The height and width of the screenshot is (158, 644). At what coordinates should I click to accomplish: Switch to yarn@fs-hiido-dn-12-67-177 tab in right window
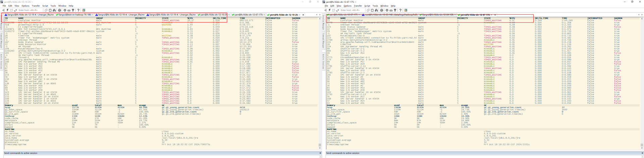tap(344, 15)
